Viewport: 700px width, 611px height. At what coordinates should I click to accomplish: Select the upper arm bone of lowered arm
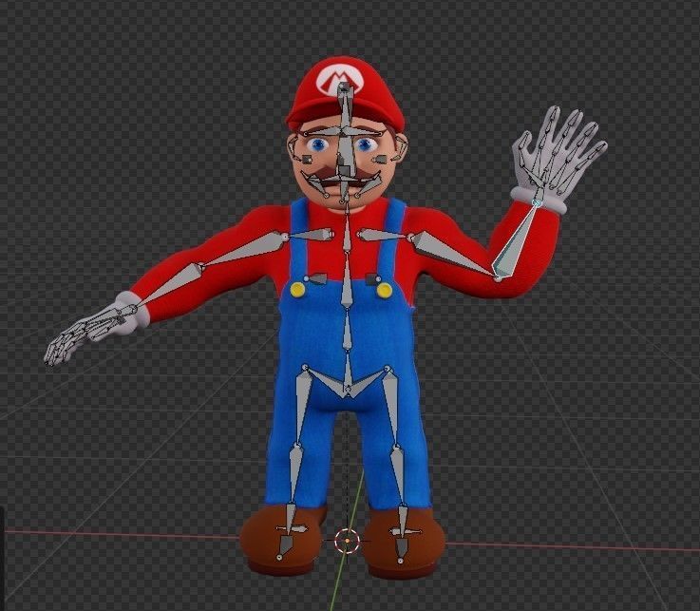tap(244, 250)
